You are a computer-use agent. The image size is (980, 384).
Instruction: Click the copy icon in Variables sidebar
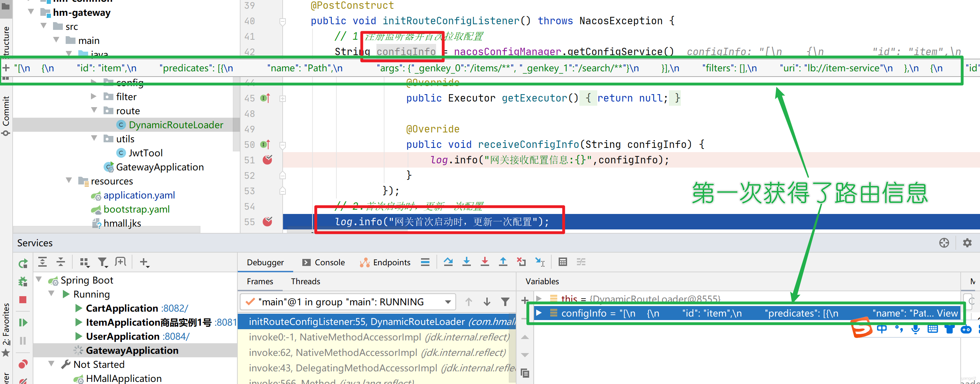click(x=525, y=373)
